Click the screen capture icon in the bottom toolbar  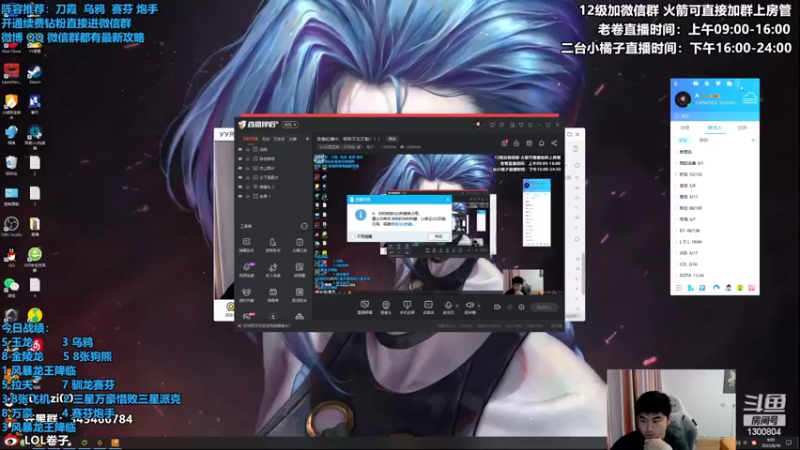click(x=364, y=307)
